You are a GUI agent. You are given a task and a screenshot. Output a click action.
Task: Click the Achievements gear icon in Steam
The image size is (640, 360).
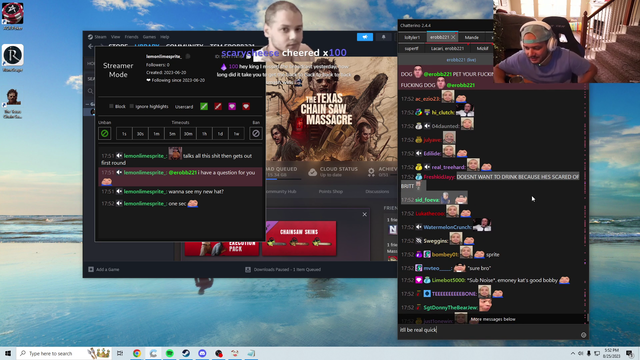pos(371,172)
